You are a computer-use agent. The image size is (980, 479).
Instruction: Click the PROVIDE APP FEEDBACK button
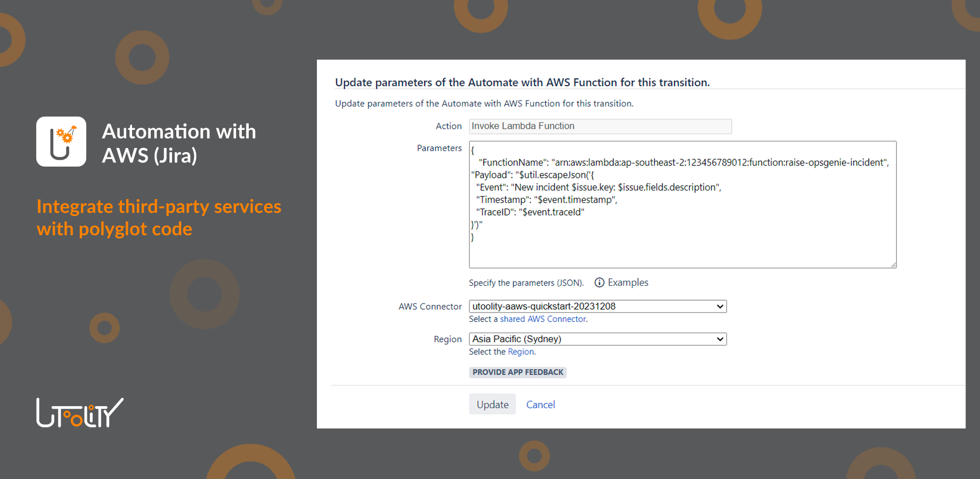point(517,372)
